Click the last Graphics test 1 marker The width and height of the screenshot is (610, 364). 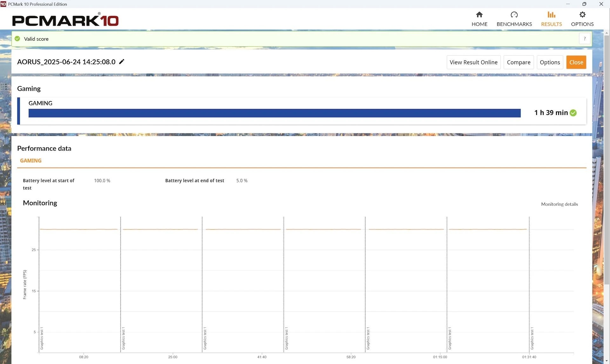(x=532, y=338)
